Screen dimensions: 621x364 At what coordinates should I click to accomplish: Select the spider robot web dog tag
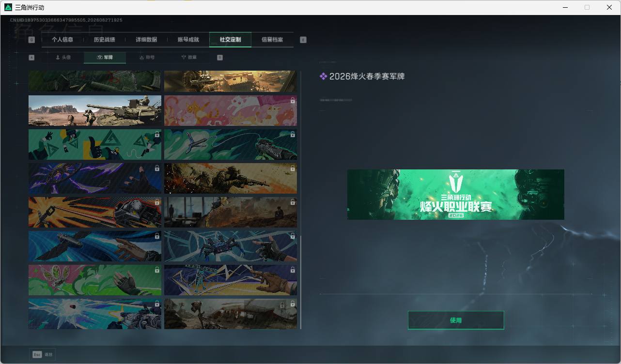click(x=231, y=246)
